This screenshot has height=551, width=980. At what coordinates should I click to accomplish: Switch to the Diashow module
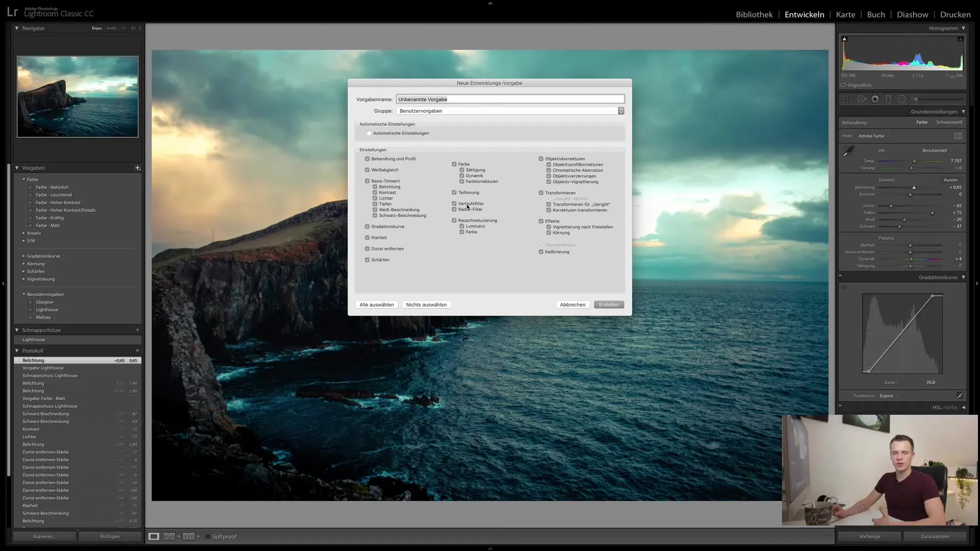(x=913, y=15)
